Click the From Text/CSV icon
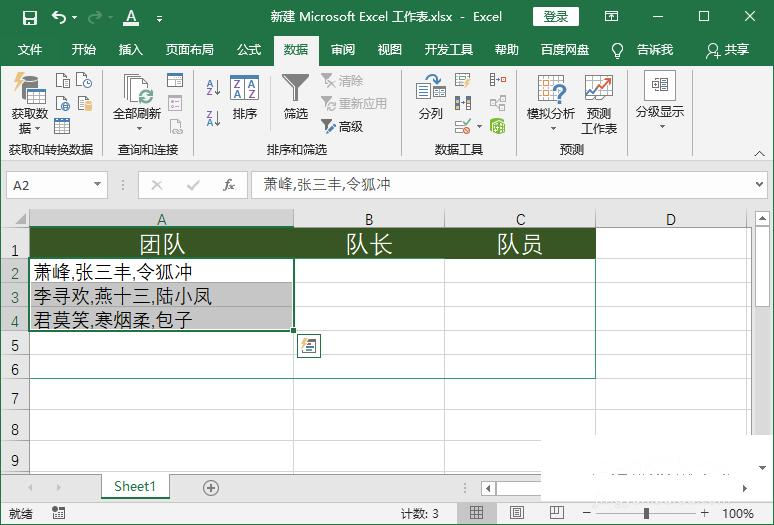This screenshot has width=774, height=525. 63,80
